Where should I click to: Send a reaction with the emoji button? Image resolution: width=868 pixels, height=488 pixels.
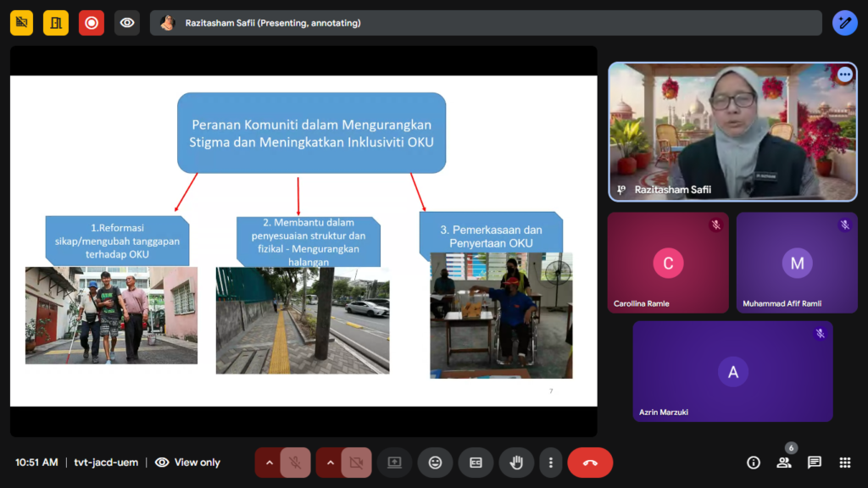[x=435, y=463]
